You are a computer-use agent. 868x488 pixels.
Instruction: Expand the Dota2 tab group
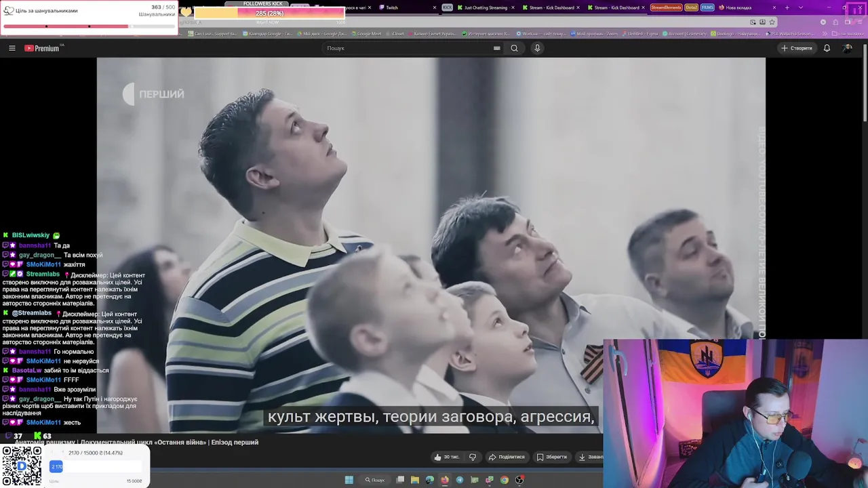tap(691, 7)
